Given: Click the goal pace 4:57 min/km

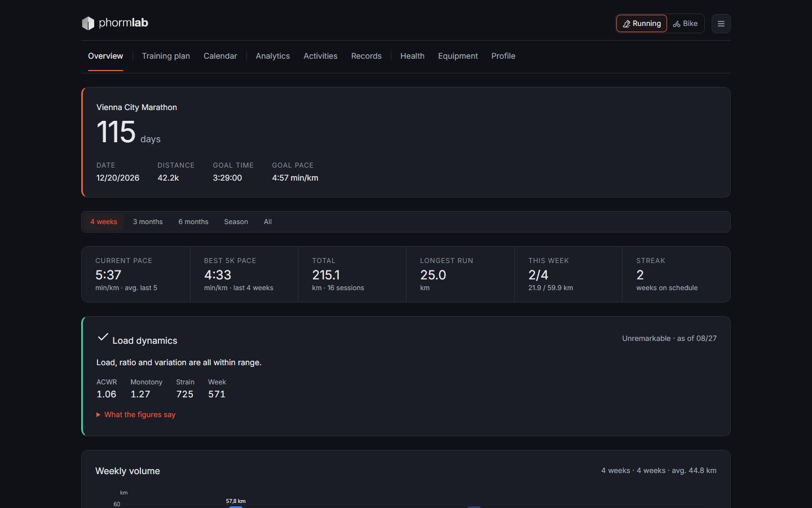Looking at the screenshot, I should click(x=295, y=178).
